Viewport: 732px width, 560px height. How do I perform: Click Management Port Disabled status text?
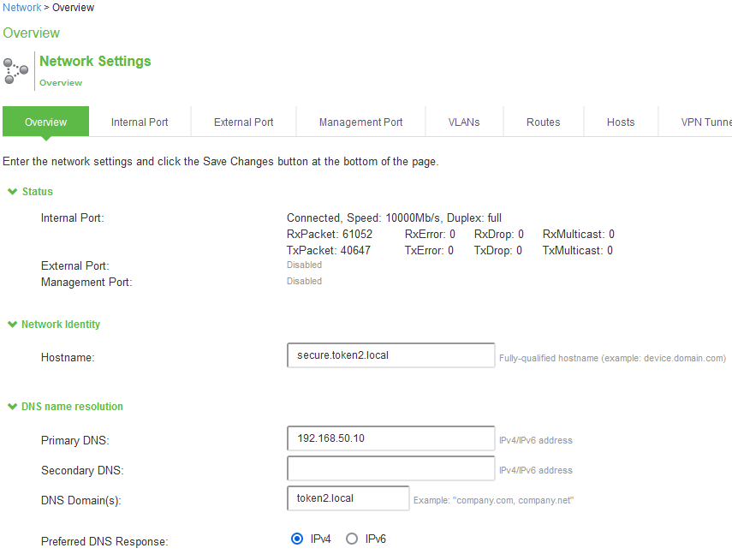pos(304,281)
